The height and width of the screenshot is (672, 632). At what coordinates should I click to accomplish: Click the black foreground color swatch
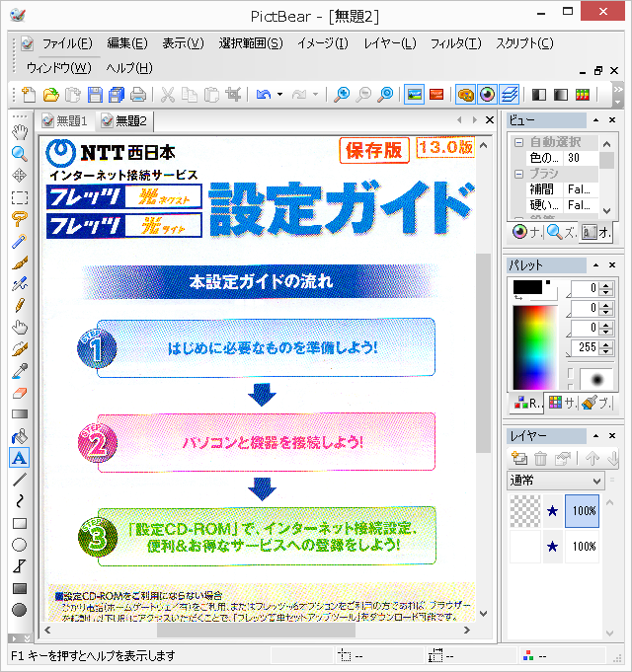click(x=527, y=287)
